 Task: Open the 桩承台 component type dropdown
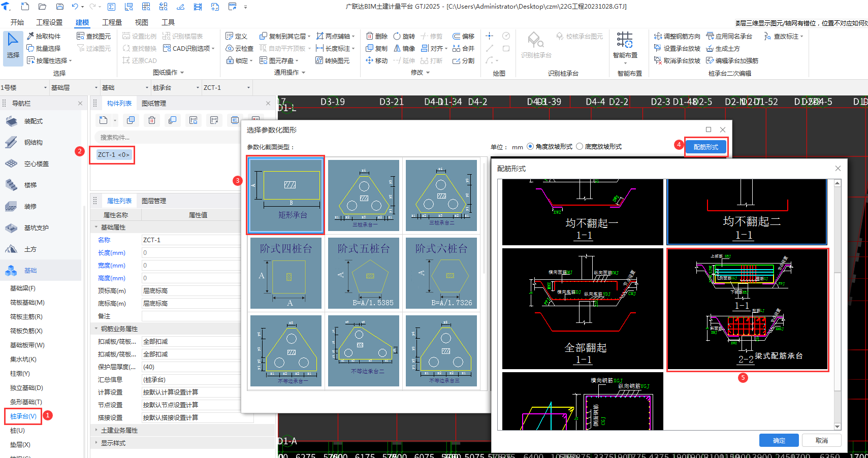pyautogui.click(x=176, y=87)
